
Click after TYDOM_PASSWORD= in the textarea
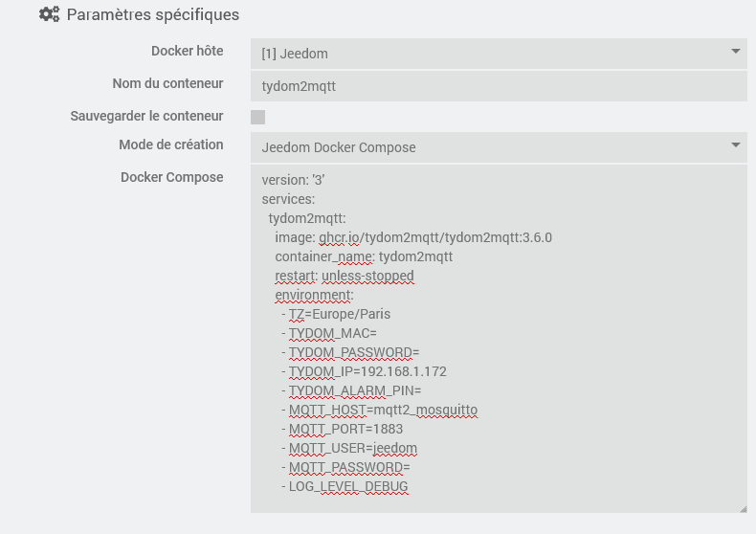[420, 353]
